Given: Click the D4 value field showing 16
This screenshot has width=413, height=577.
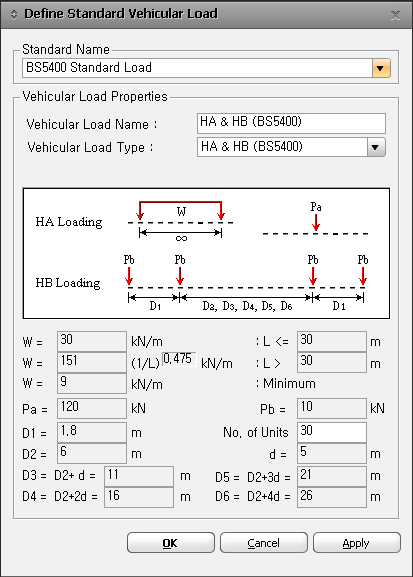Looking at the screenshot, I should pyautogui.click(x=139, y=497).
